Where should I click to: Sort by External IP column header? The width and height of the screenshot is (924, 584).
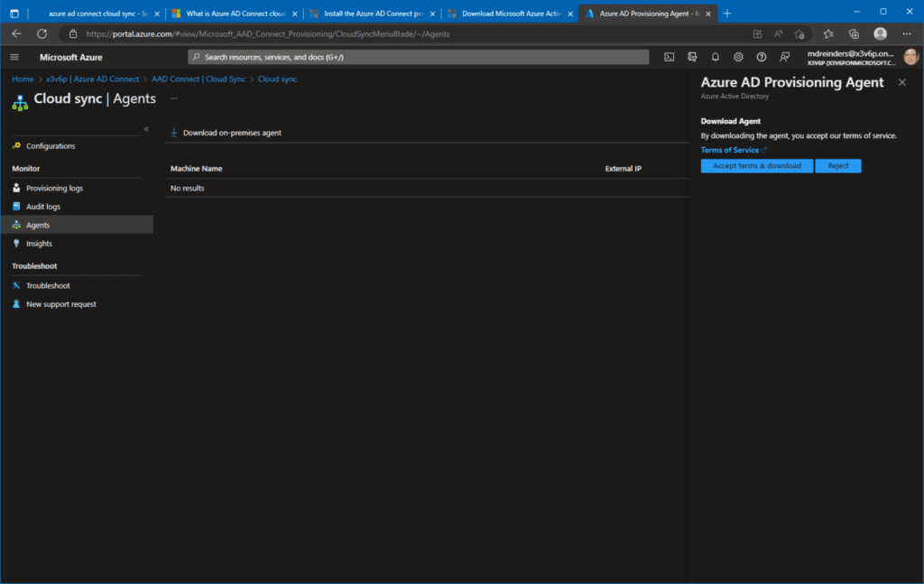(623, 169)
